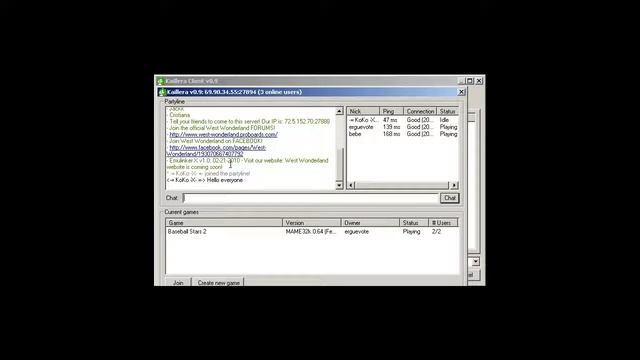
Task: Maximize the Kaillera Client v0.9 background window
Action: [470, 81]
